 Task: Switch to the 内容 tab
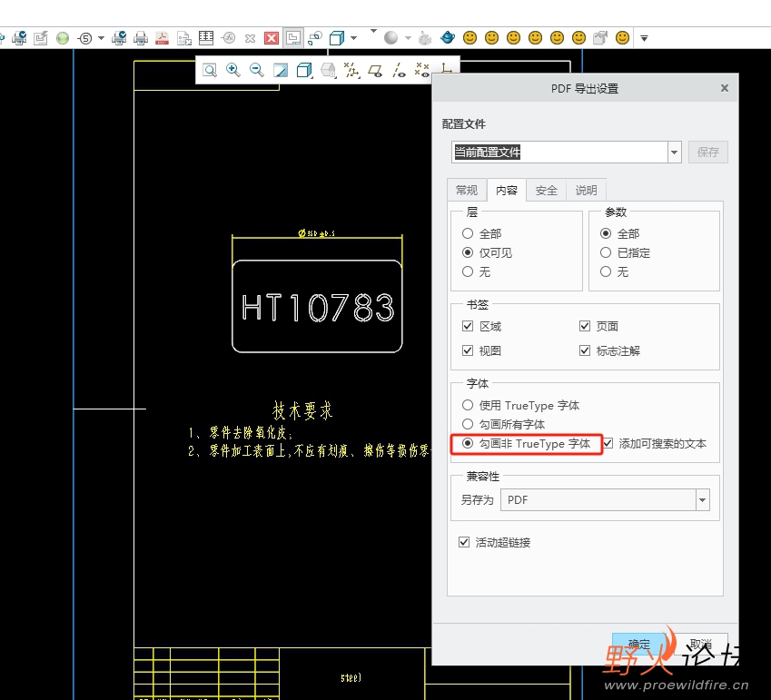click(x=507, y=191)
